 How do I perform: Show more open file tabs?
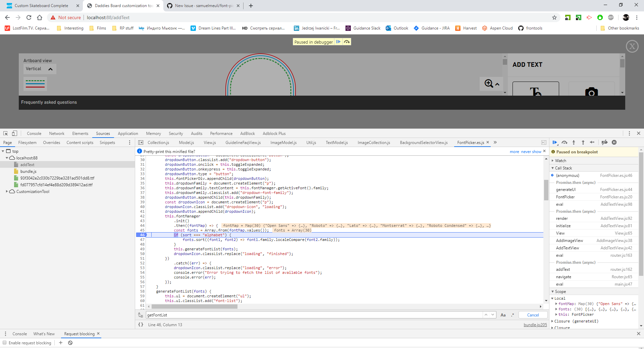(x=495, y=143)
